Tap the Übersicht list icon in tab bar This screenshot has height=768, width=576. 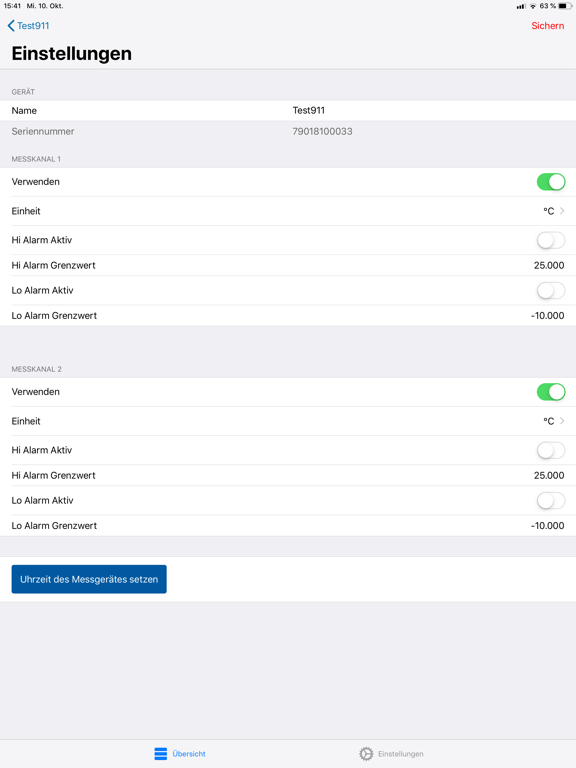tap(161, 754)
